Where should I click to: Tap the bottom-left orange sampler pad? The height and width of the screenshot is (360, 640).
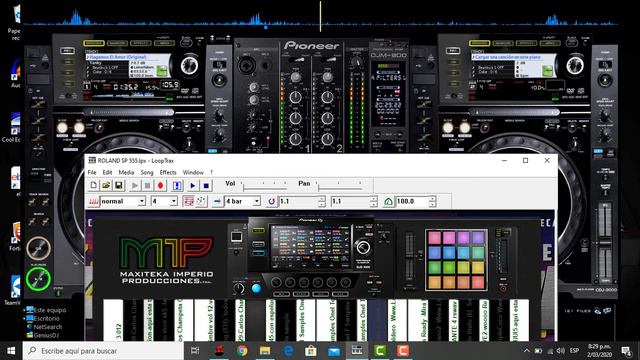point(434,282)
